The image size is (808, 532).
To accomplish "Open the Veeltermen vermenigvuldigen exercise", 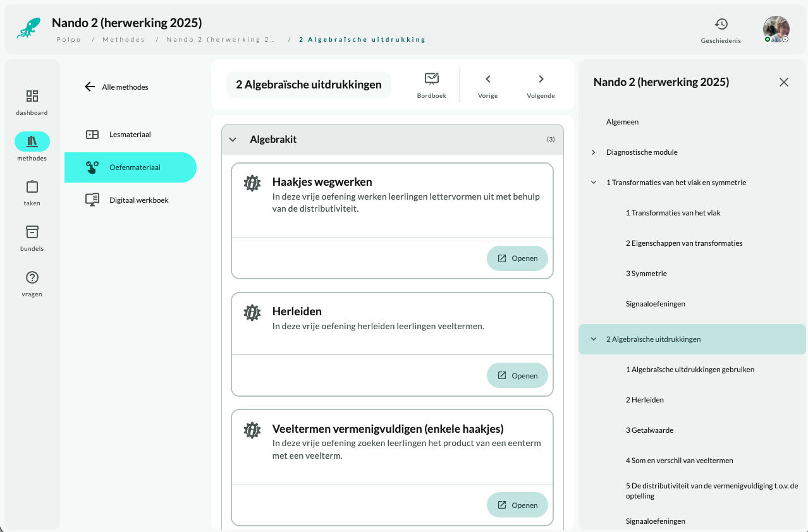I will 517,505.
